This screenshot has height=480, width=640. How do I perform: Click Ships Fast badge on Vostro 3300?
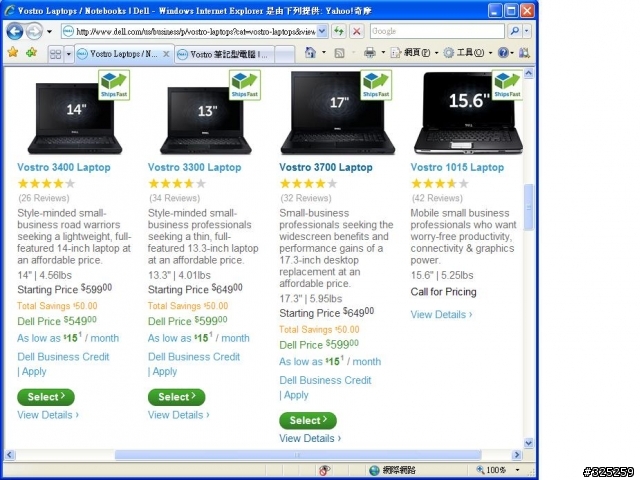pos(245,85)
